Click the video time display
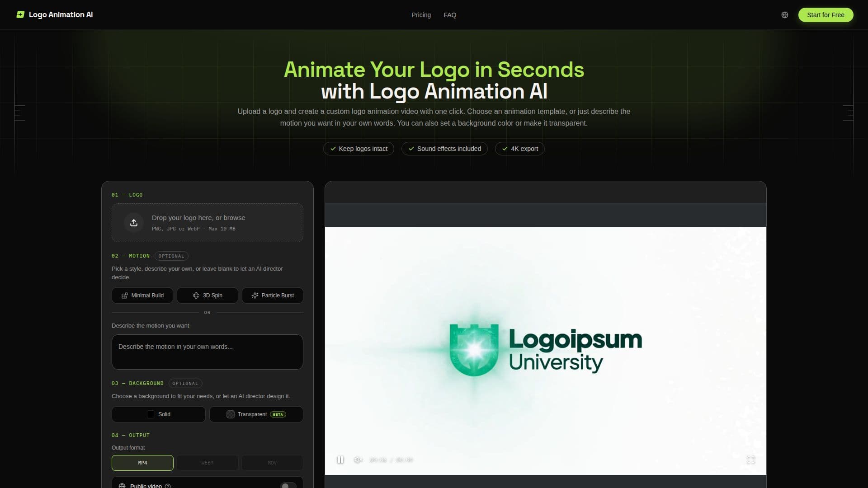The height and width of the screenshot is (488, 868). coord(392,460)
